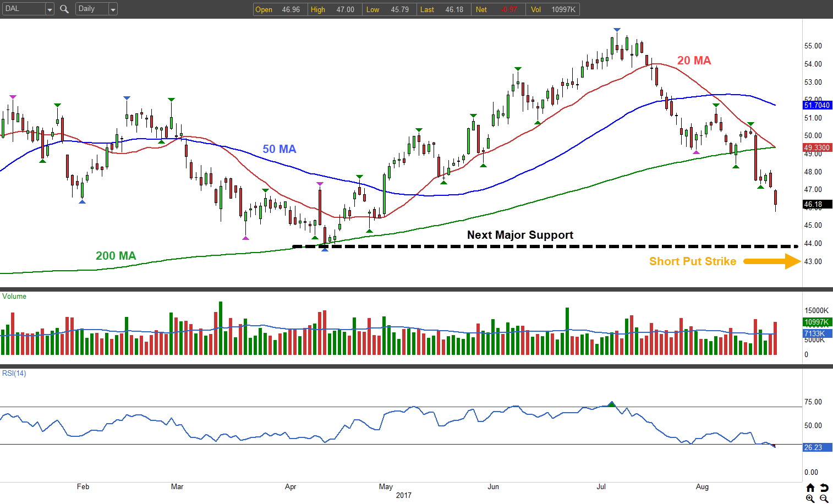
Task: Select the Next Major Support annotation text
Action: point(520,235)
